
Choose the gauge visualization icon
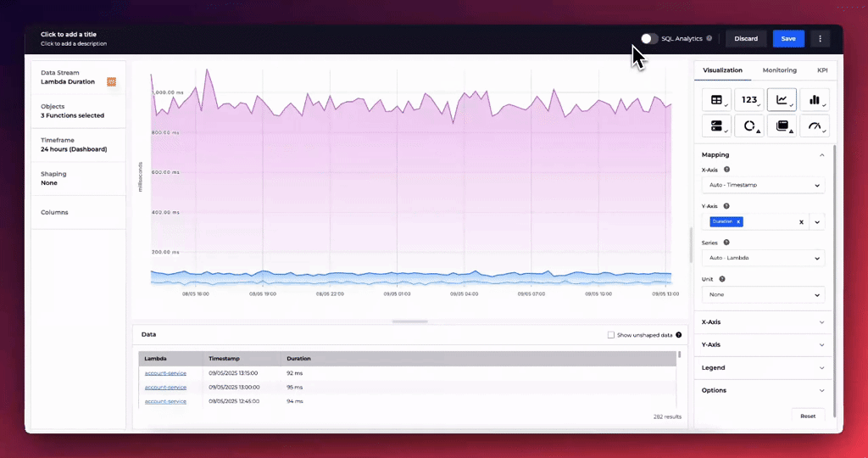pos(814,126)
